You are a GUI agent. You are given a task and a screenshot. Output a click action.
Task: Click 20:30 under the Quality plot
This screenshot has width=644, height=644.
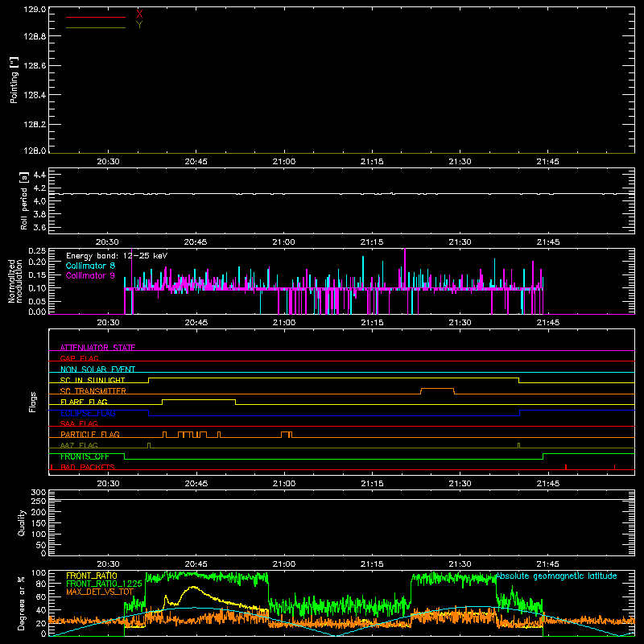coord(108,564)
